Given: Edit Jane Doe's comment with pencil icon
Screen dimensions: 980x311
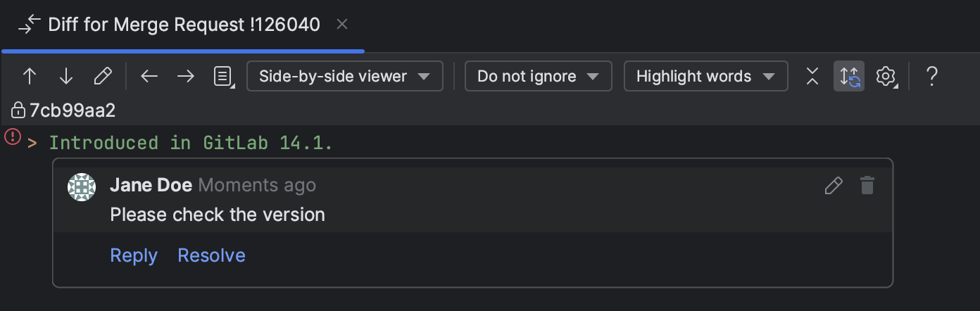Looking at the screenshot, I should pos(834,186).
